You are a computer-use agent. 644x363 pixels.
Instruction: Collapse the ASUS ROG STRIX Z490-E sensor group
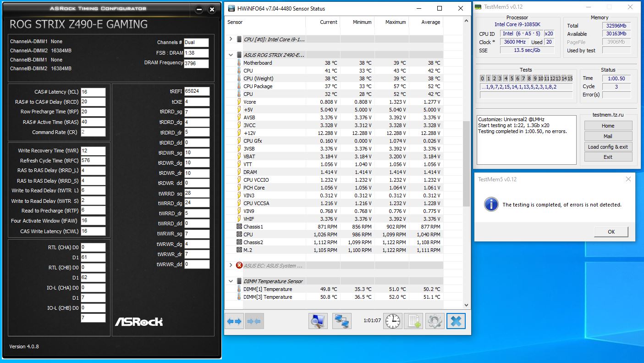(x=231, y=55)
